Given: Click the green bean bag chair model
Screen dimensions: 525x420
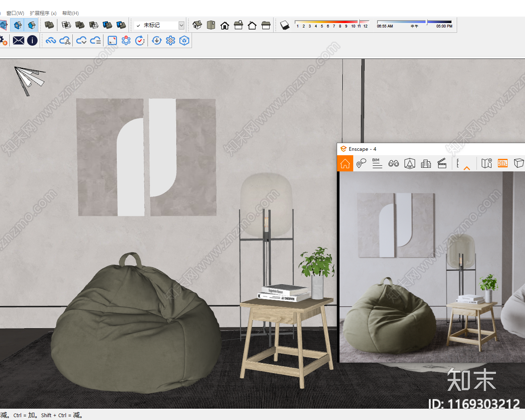Looking at the screenshot, I should point(136,323).
